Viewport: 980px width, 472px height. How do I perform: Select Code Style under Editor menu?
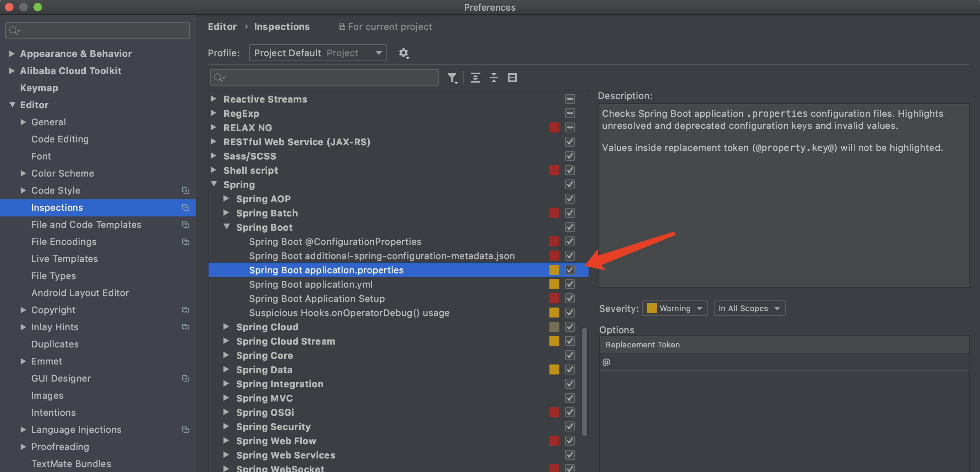[x=56, y=190]
